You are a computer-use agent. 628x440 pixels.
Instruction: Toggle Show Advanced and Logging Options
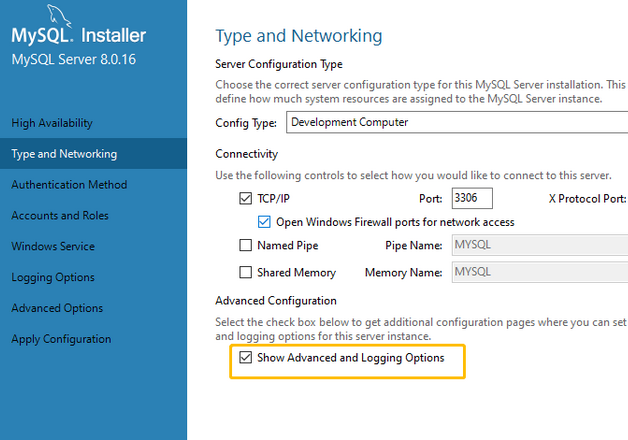click(246, 357)
